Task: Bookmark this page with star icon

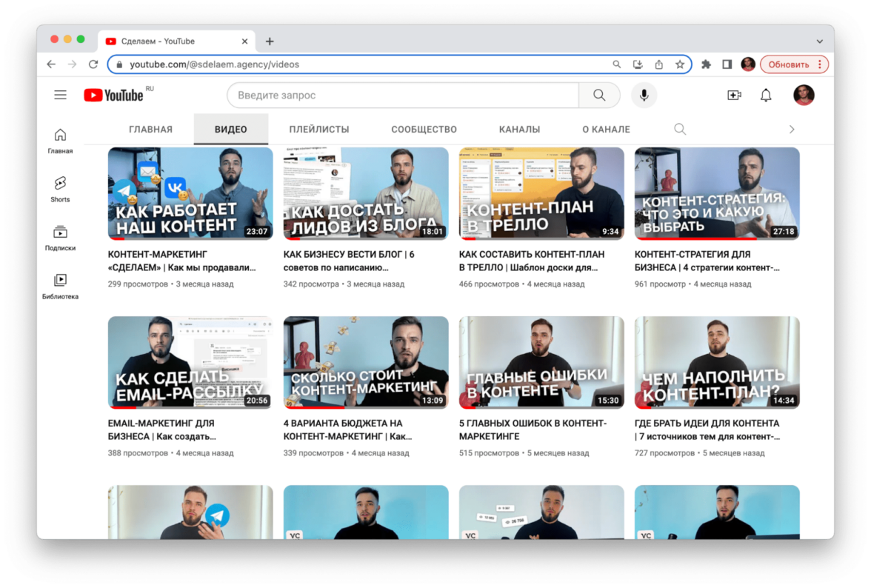Action: coord(679,64)
